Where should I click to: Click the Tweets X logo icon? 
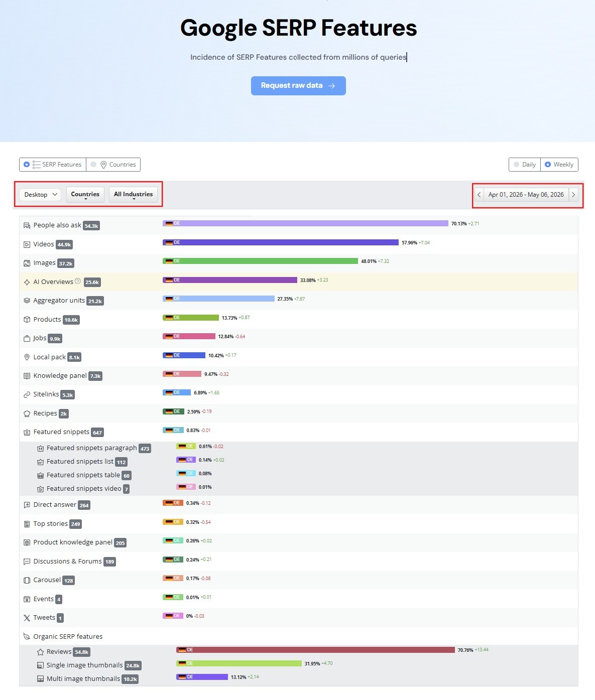tap(27, 618)
